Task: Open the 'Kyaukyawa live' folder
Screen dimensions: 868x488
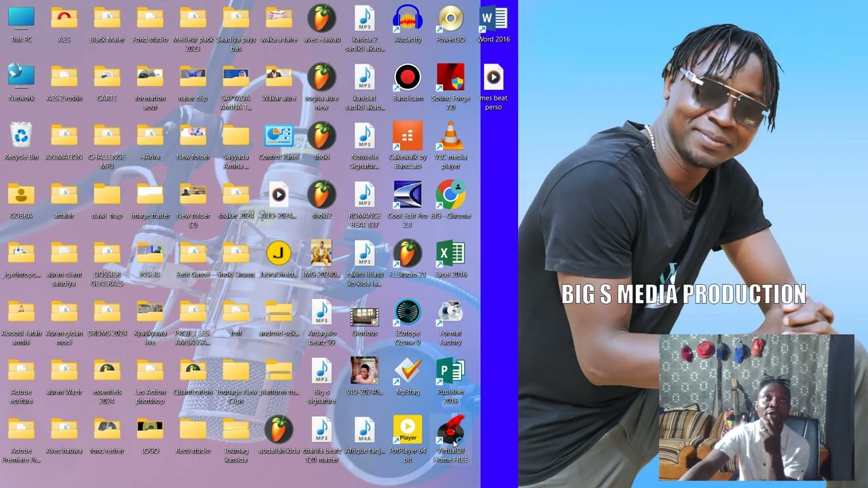Action: 150,312
